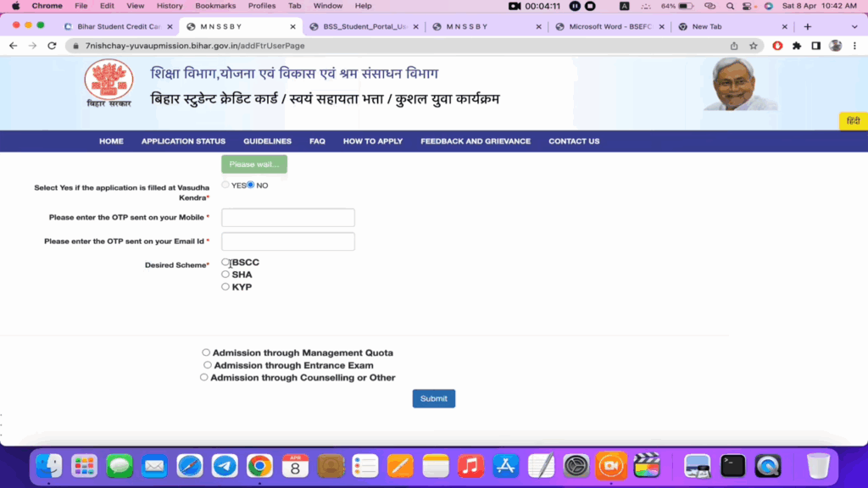Open the Bookmarks menu in menu bar
Screen dimensions: 868x488
215,6
